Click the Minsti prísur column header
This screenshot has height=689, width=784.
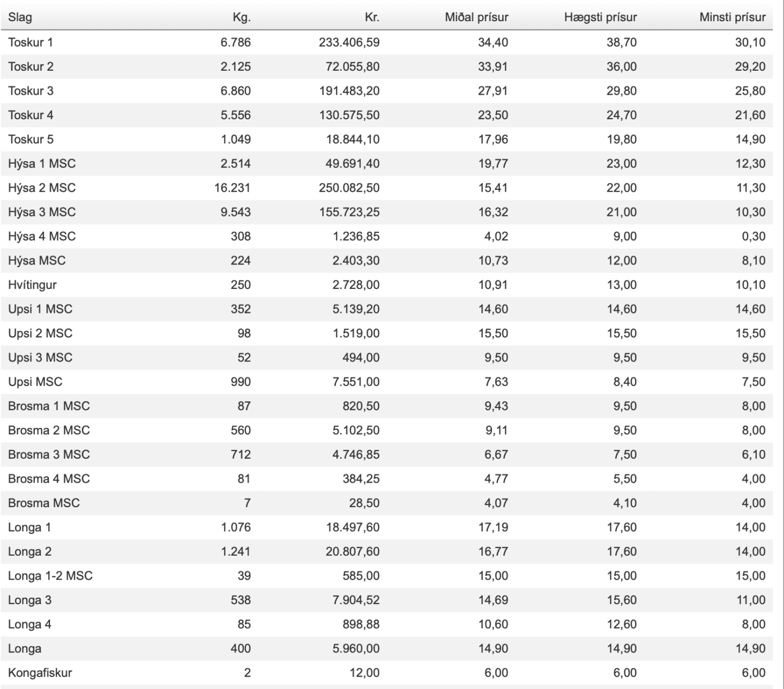click(x=732, y=17)
